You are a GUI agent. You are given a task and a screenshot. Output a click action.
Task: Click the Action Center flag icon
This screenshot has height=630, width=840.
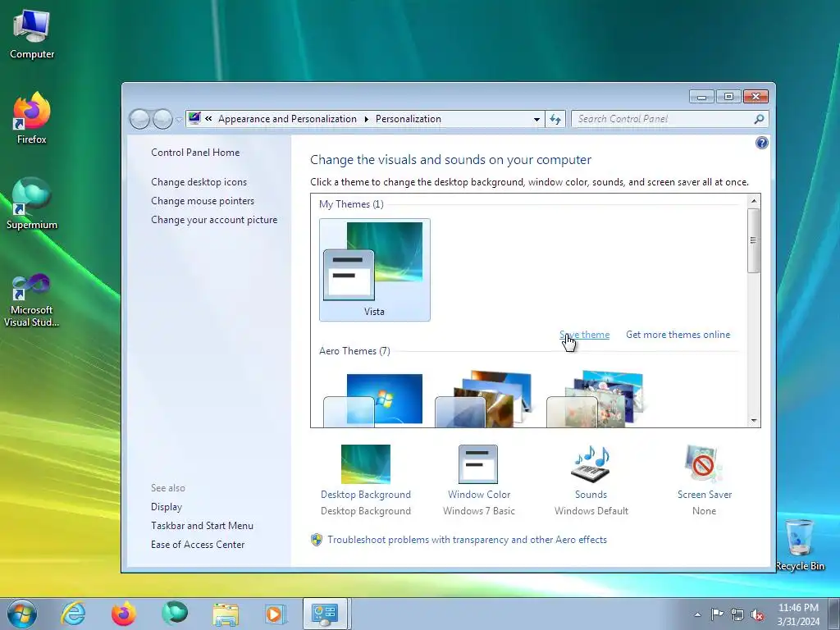click(x=717, y=614)
